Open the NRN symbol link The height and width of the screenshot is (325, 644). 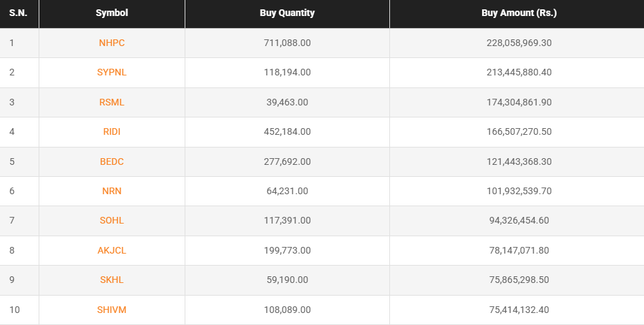tap(111, 191)
